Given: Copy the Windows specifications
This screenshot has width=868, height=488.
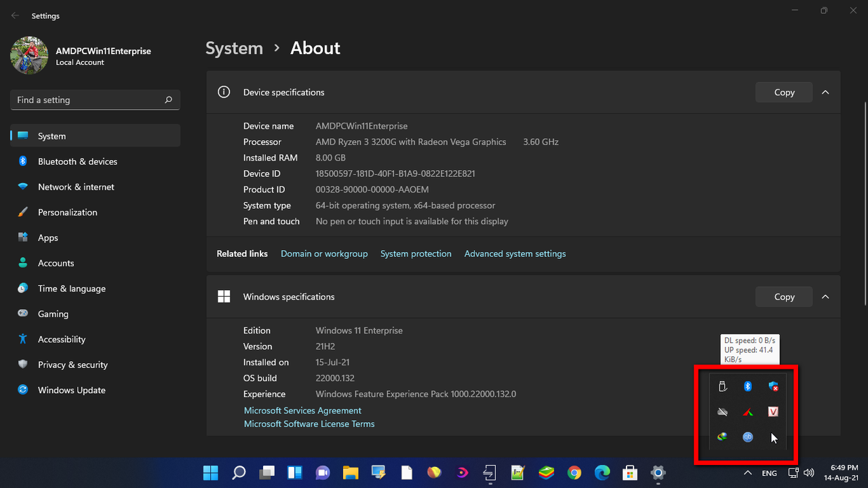Looking at the screenshot, I should point(784,297).
